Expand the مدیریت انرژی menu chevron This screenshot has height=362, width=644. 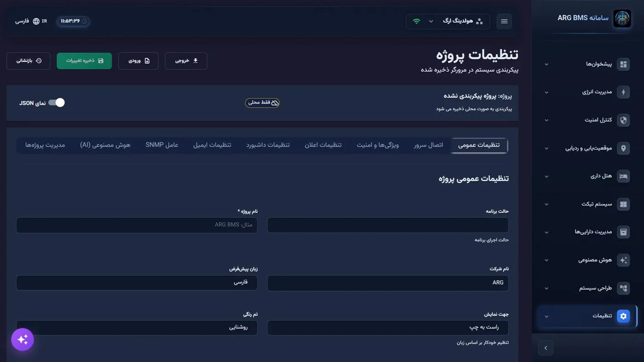point(546,92)
